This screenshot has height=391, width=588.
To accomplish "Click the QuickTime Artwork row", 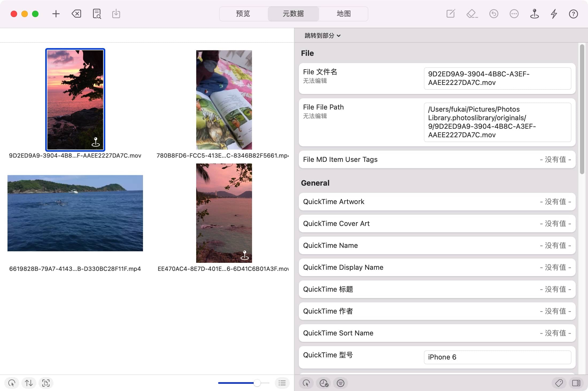I will 437,202.
